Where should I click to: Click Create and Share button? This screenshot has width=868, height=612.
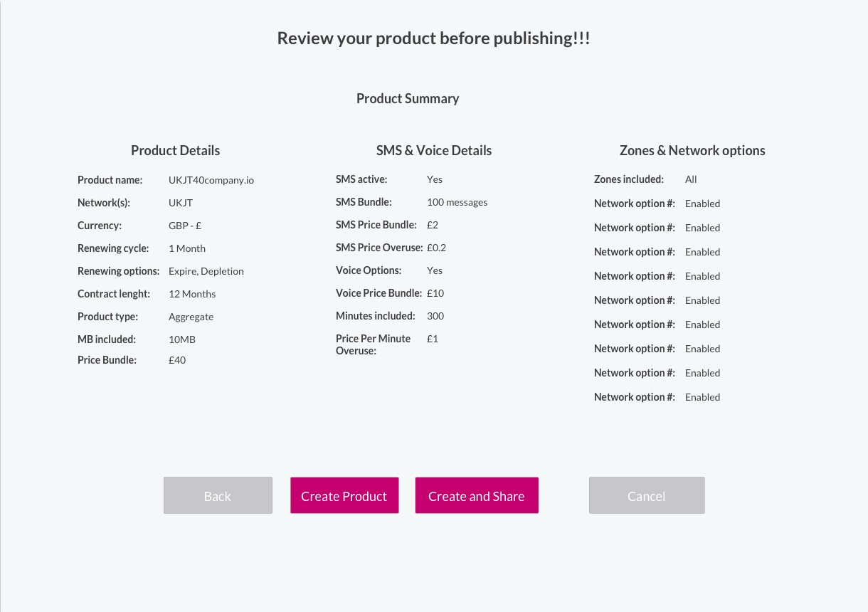point(477,496)
